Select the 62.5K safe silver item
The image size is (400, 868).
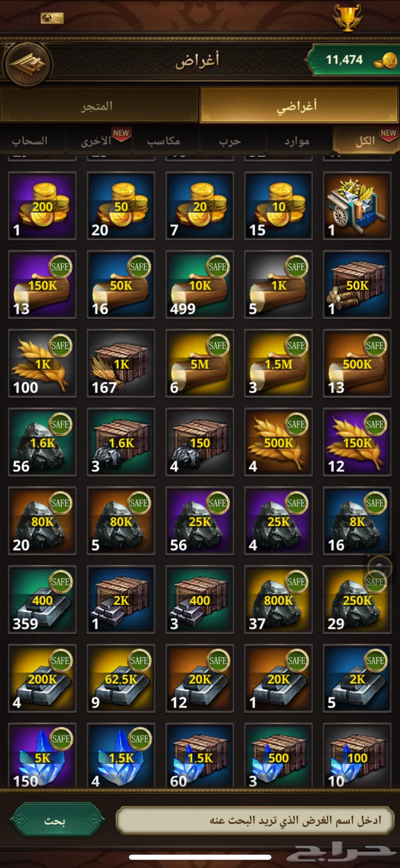[121, 678]
